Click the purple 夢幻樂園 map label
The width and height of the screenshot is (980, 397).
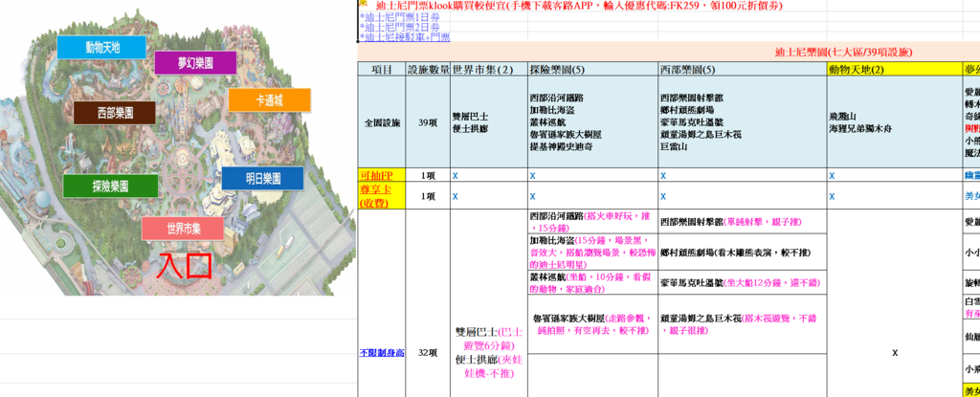coord(195,63)
